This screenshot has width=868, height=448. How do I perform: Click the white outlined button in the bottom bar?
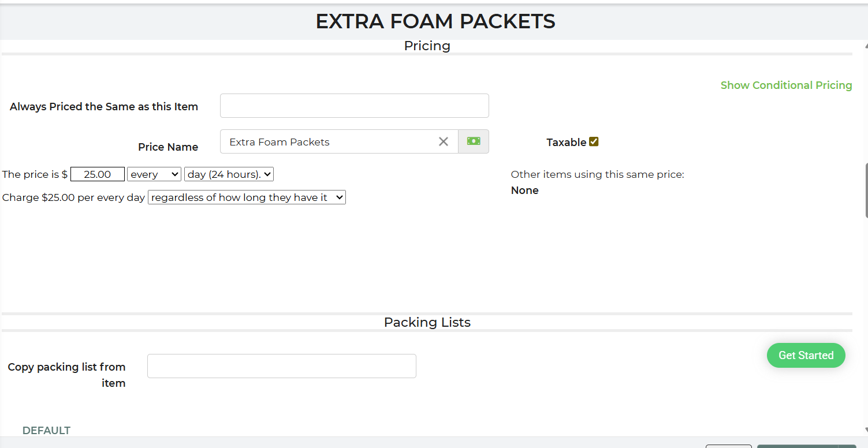coord(728,446)
